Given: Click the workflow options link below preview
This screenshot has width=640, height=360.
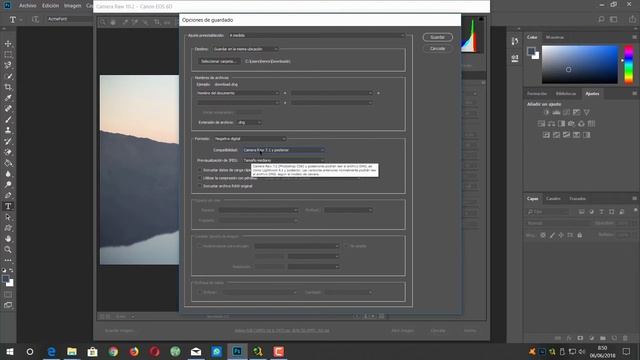Looking at the screenshot, I should point(282,330).
